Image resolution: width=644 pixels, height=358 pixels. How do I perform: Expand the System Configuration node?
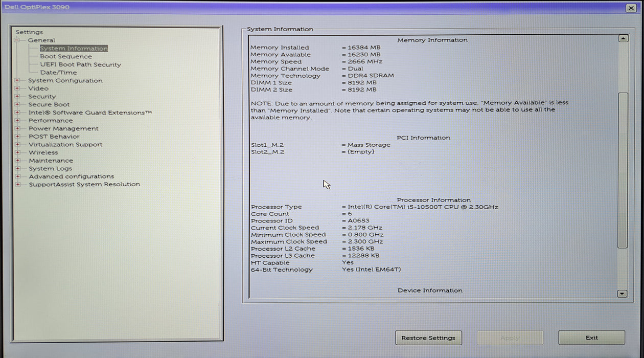coord(17,80)
